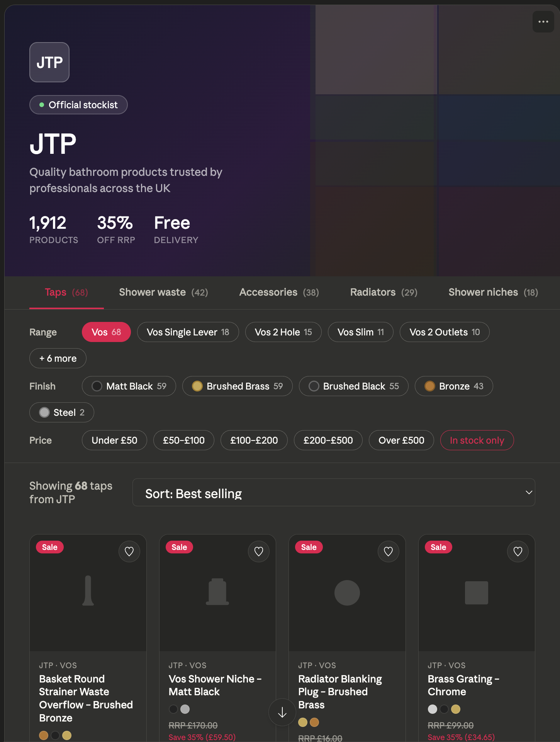
Task: Go to the Accessories tab
Action: click(279, 293)
